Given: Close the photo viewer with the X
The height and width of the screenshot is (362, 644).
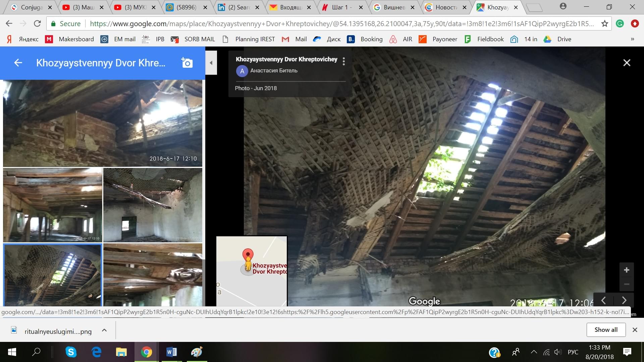Looking at the screenshot, I should (627, 63).
